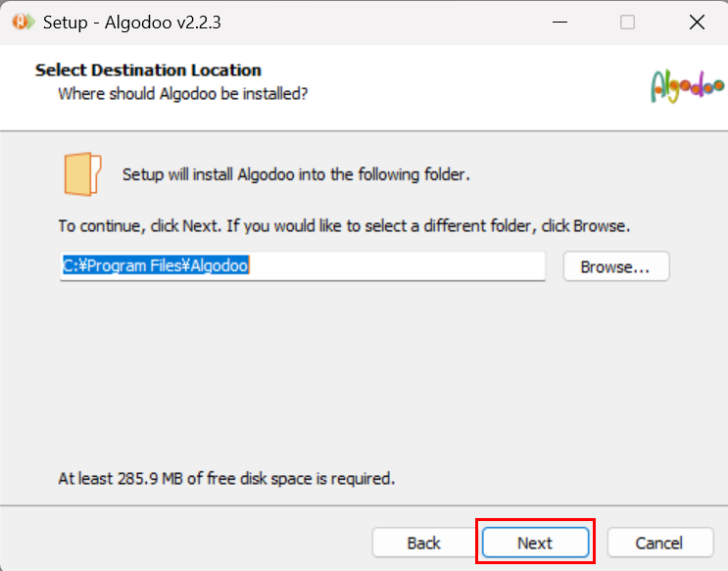Click 'To continue, click Next' instruction text
This screenshot has height=571, width=728.
tap(344, 226)
